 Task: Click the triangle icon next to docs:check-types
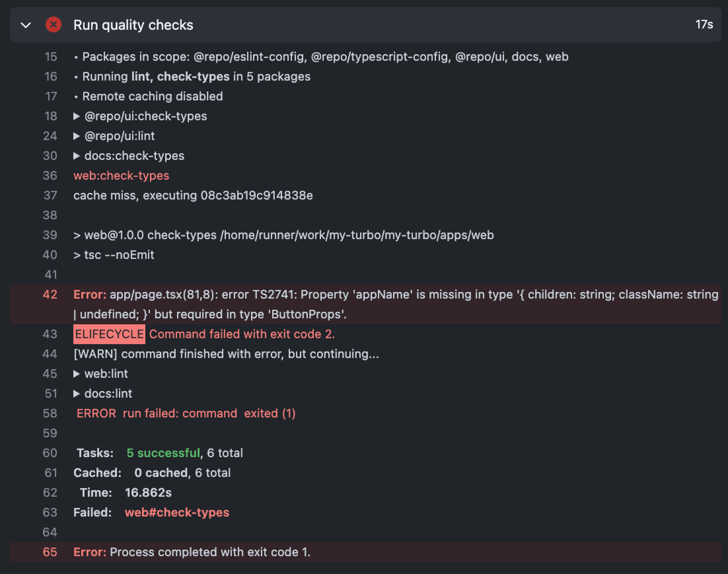pos(77,156)
